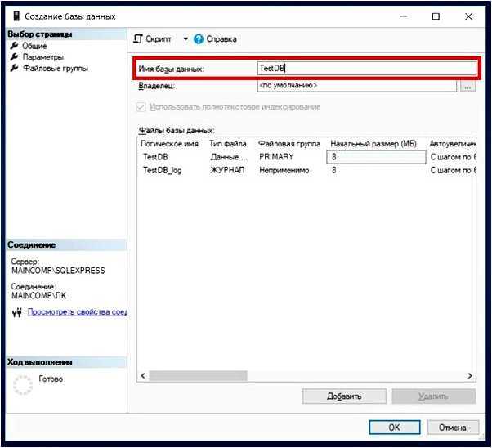492x448 pixels.
Task: Click the Script icon in toolbar
Action: click(x=138, y=39)
